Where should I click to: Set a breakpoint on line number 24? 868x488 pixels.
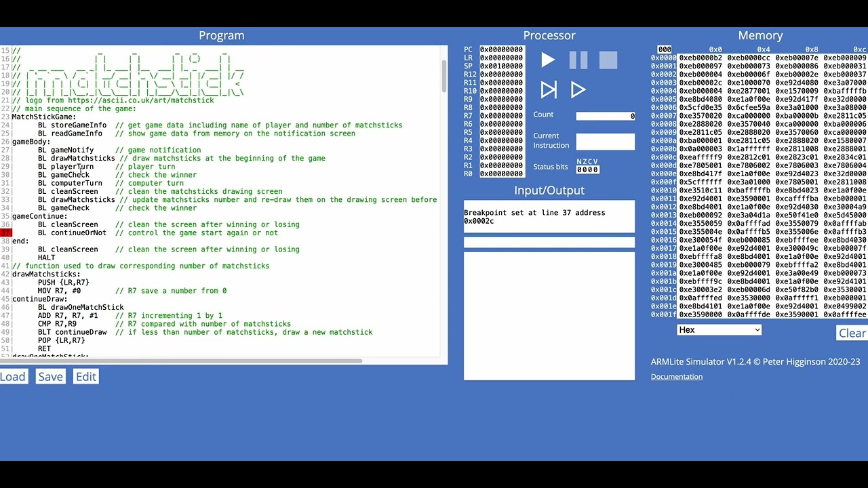pyautogui.click(x=5, y=125)
